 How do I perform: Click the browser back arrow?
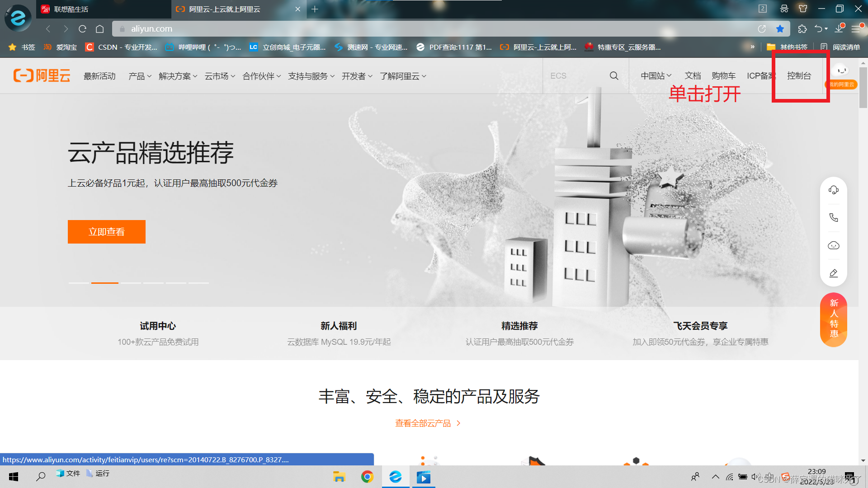[48, 29]
